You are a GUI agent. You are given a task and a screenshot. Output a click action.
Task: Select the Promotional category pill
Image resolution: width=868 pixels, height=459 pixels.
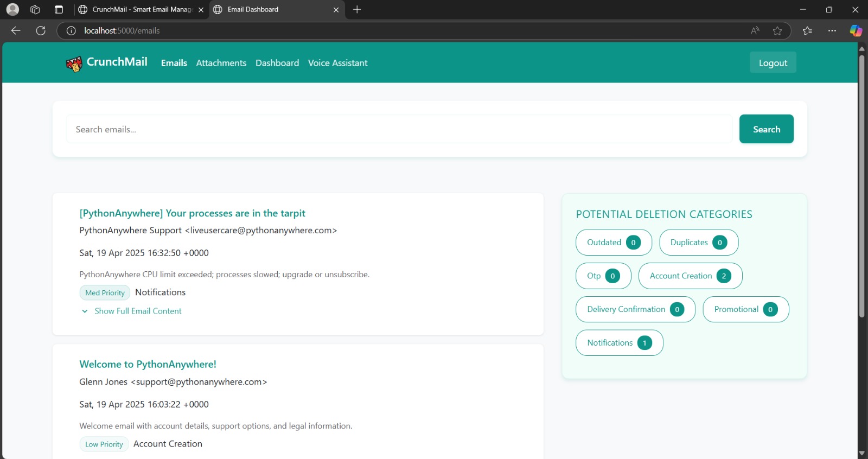(746, 309)
